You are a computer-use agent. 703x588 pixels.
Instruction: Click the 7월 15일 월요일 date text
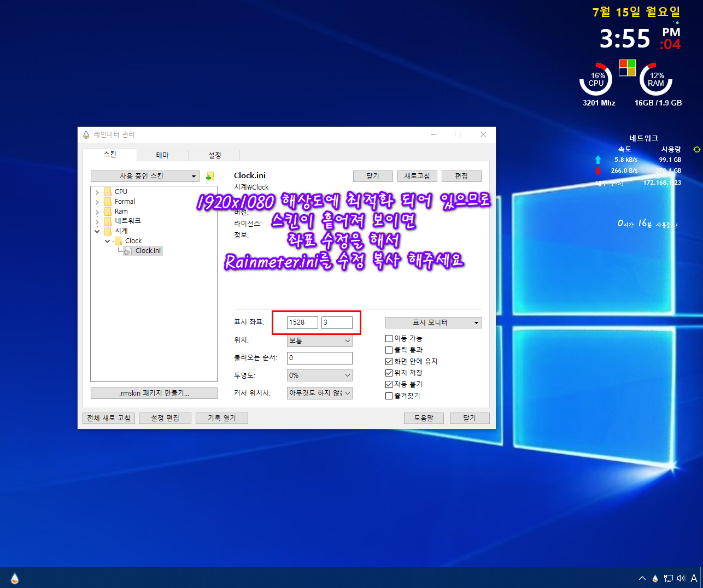point(636,12)
